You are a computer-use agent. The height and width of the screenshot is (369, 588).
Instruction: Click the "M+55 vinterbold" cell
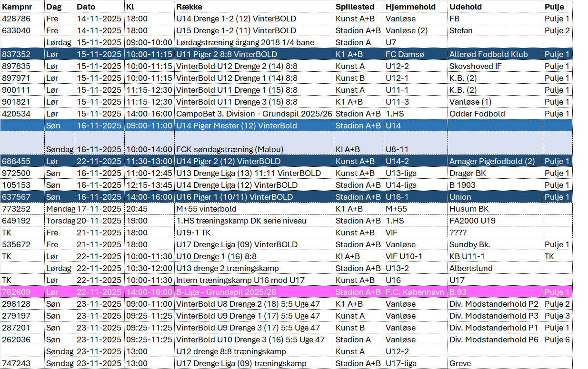point(206,209)
